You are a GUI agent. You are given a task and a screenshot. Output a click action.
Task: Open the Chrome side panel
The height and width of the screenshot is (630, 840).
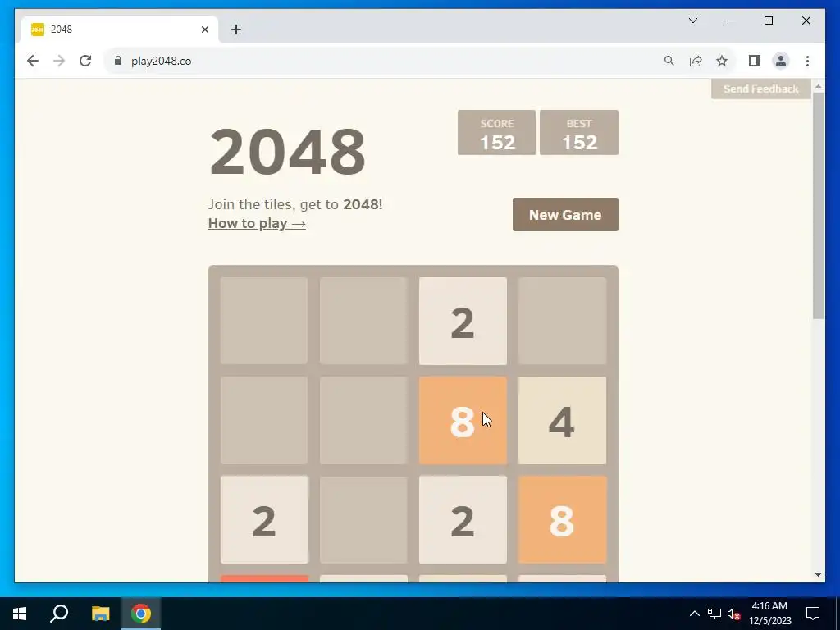pos(755,61)
